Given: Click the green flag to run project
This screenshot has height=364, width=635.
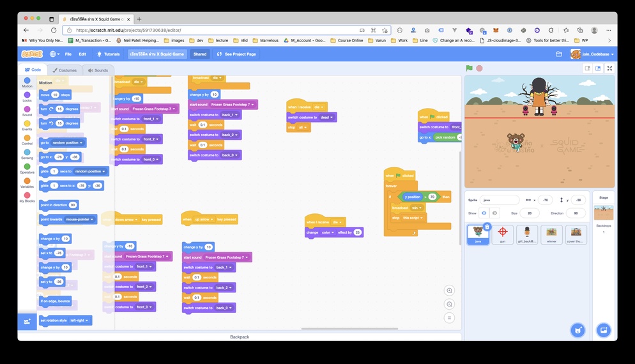Looking at the screenshot, I should 469,68.
